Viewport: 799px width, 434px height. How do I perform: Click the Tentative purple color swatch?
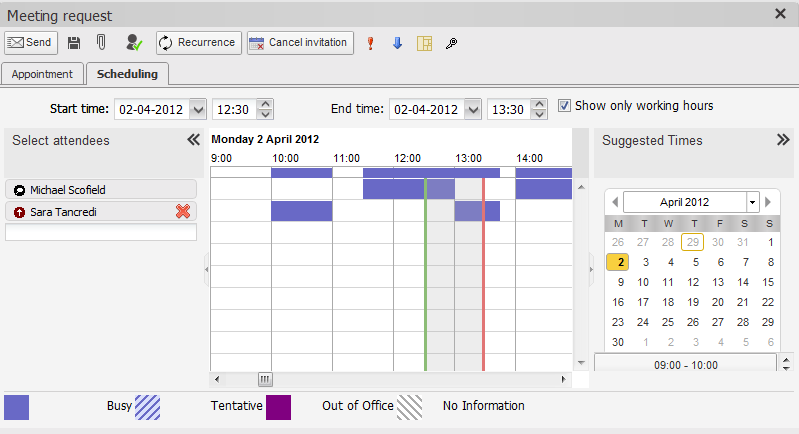click(278, 407)
